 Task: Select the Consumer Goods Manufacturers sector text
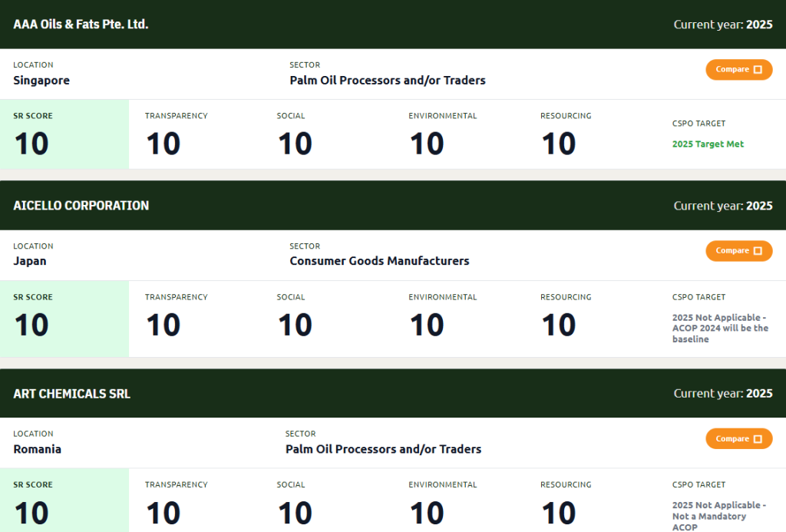pyautogui.click(x=379, y=261)
